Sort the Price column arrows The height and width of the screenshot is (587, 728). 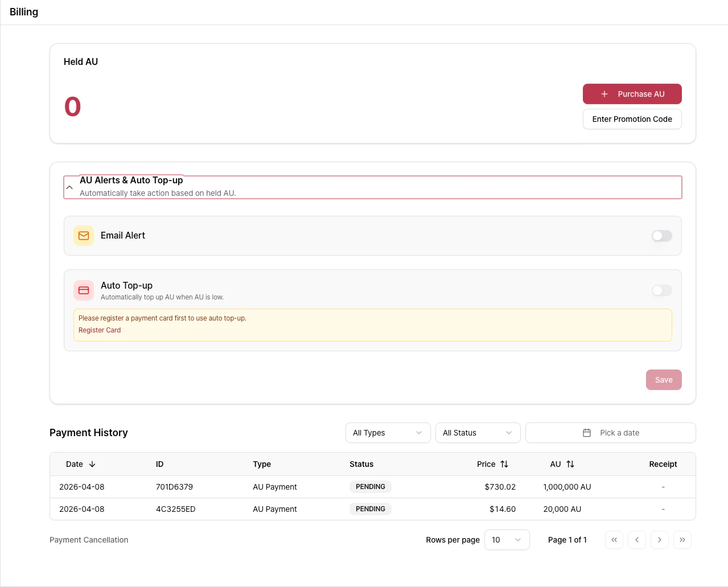(504, 464)
